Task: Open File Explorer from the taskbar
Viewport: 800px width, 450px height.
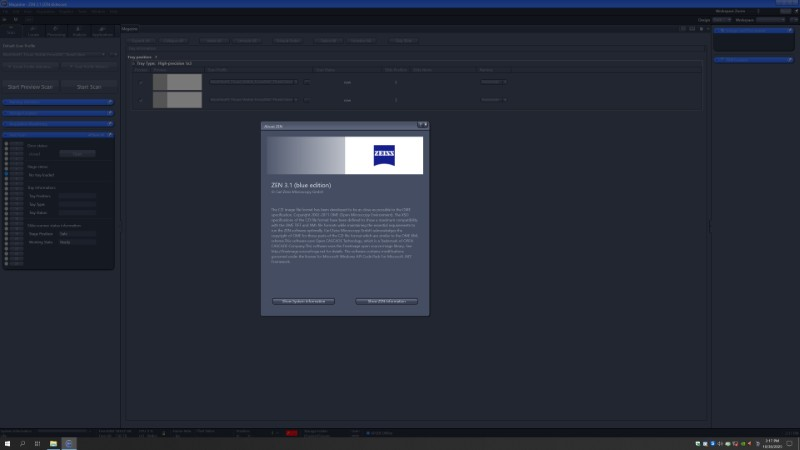Action: (54, 442)
